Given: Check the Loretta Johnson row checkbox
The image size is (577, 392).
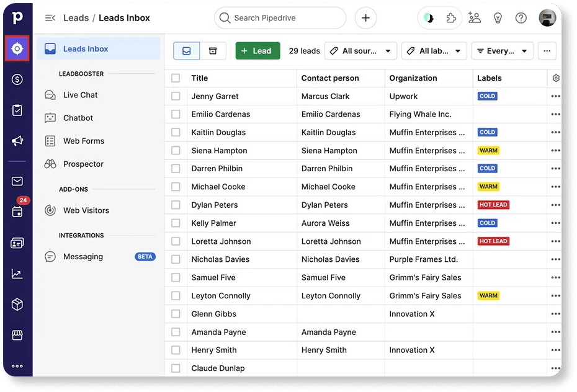Looking at the screenshot, I should pyautogui.click(x=176, y=241).
